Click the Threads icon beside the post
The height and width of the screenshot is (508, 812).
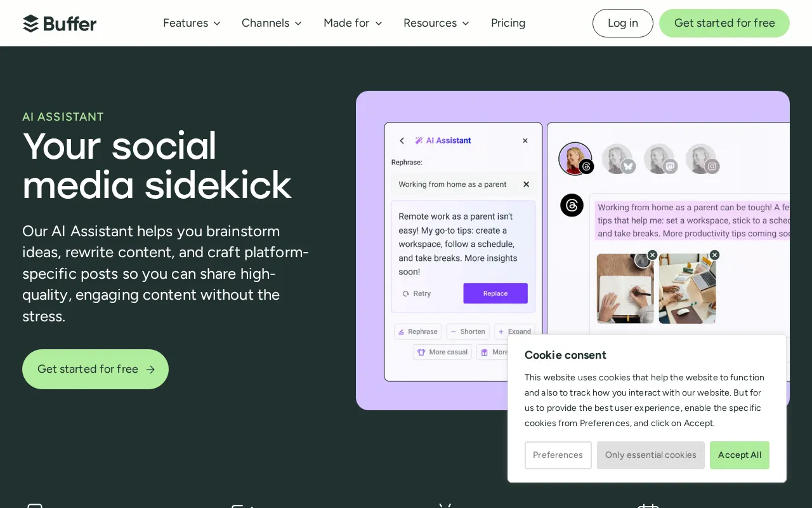coord(572,205)
